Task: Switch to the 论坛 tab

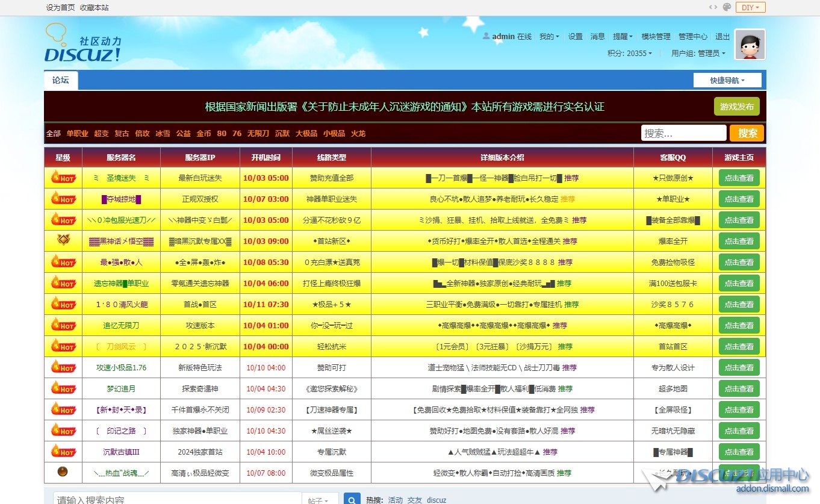Action: click(x=61, y=80)
